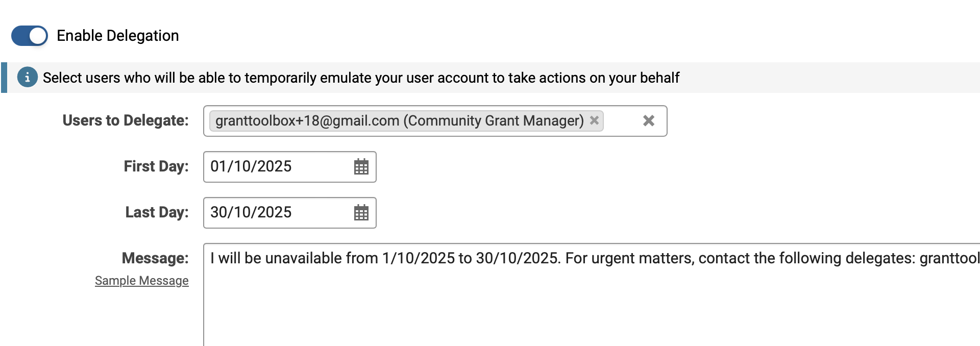980x346 pixels.
Task: Clear all users in Users to Delegate
Action: click(x=648, y=120)
